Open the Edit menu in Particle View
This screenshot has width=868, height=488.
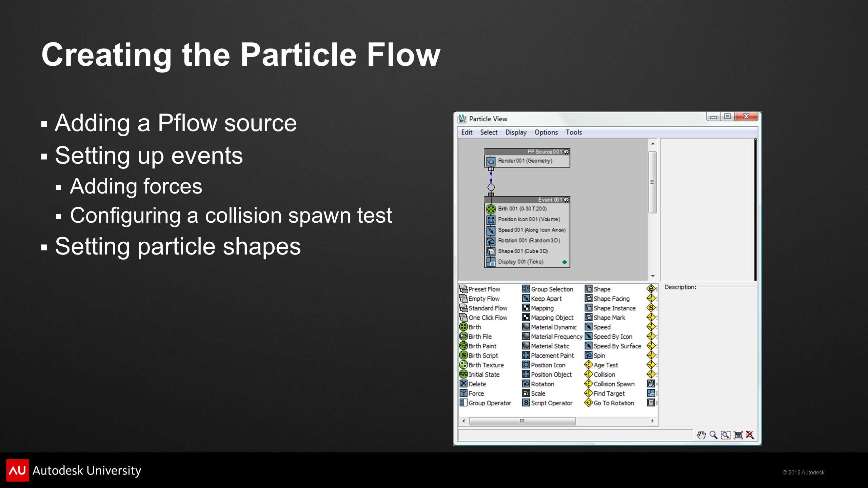click(x=467, y=132)
